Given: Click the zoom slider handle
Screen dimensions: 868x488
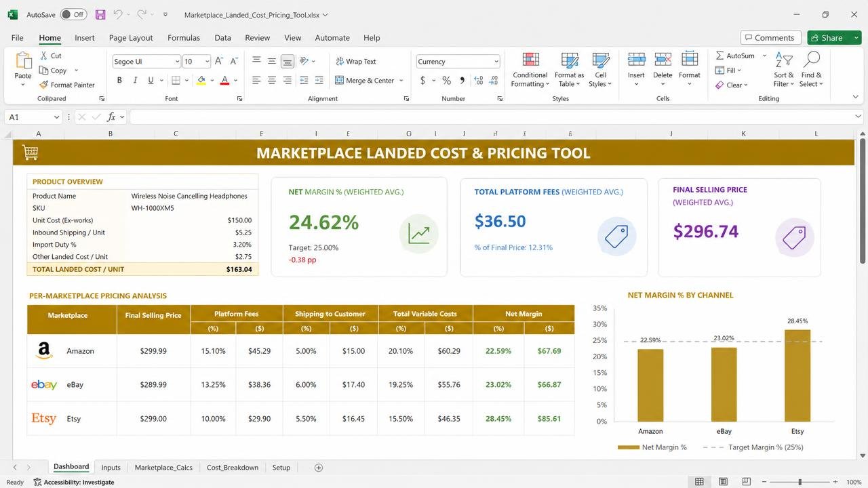Looking at the screenshot, I should point(800,482).
